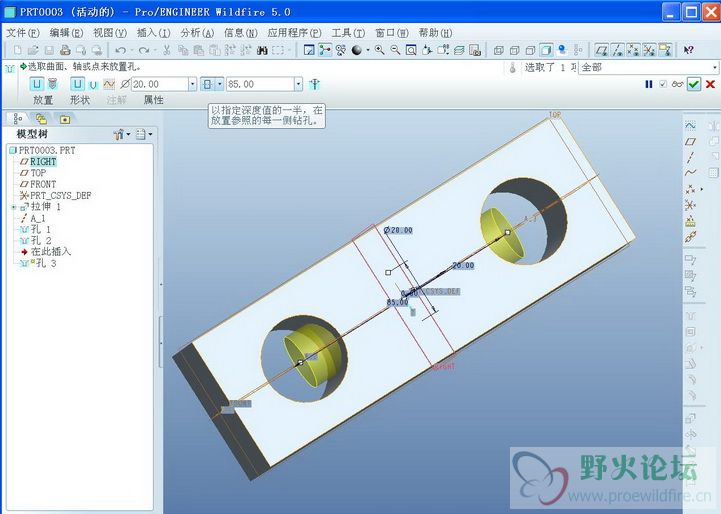Toggle datum points display icon

point(633,50)
